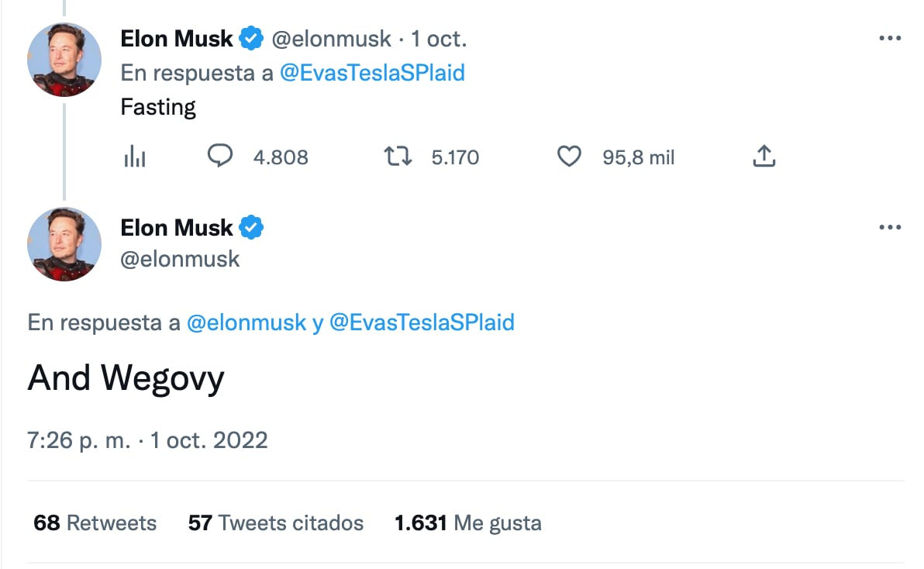Open analytics icon on Fasting tweet

click(135, 157)
